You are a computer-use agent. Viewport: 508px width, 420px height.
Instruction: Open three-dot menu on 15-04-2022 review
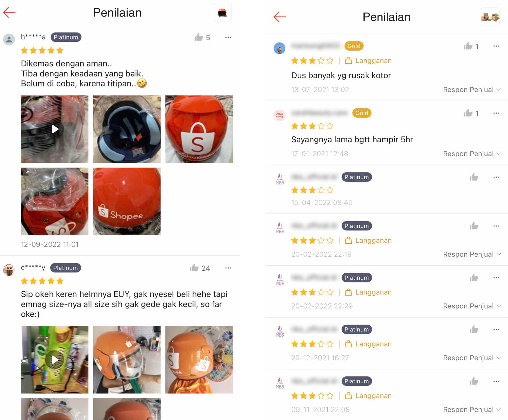click(x=496, y=177)
